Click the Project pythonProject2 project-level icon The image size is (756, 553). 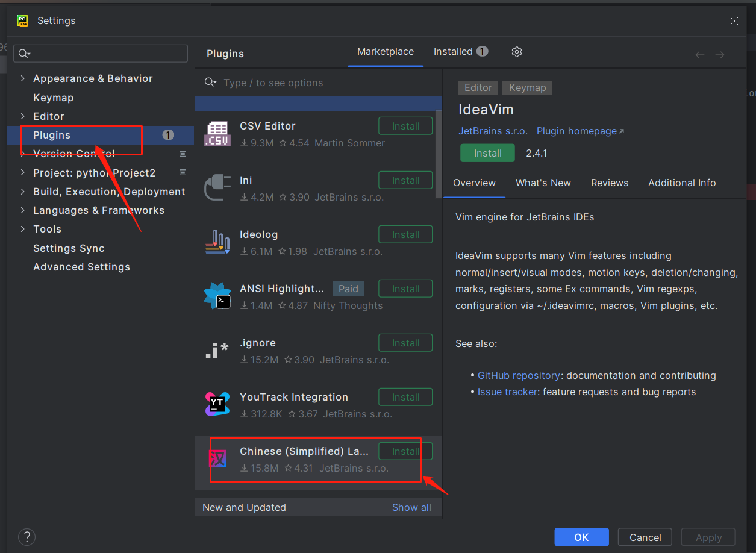(x=183, y=172)
